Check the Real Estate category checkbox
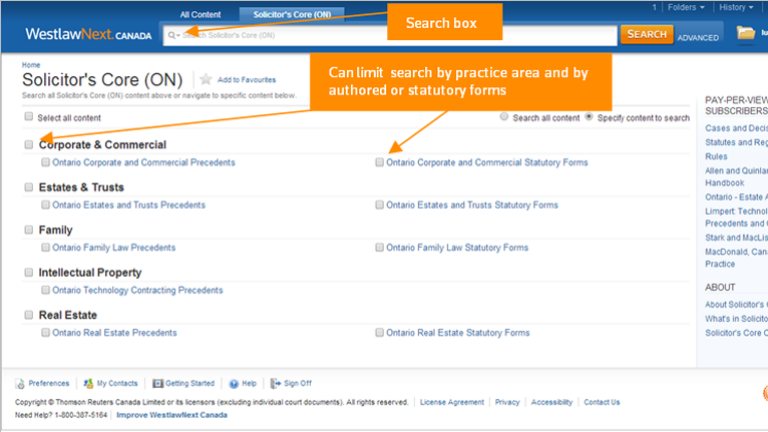Screen dimensions: 768x432 (x=28, y=315)
